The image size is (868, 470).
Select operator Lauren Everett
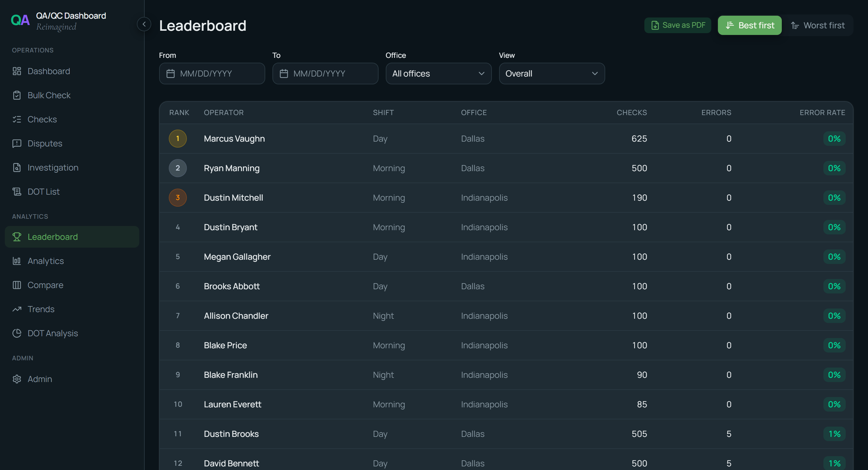pos(232,404)
